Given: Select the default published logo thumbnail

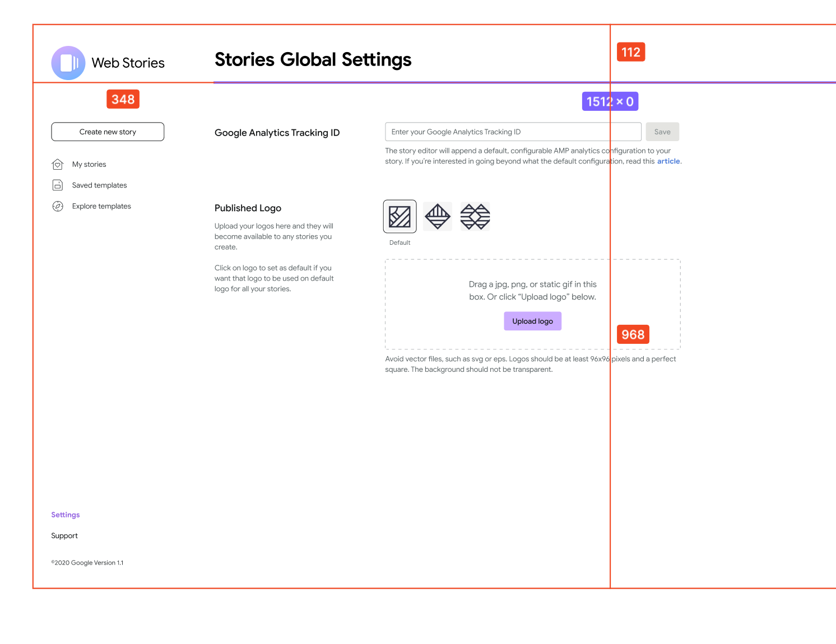Looking at the screenshot, I should (399, 216).
